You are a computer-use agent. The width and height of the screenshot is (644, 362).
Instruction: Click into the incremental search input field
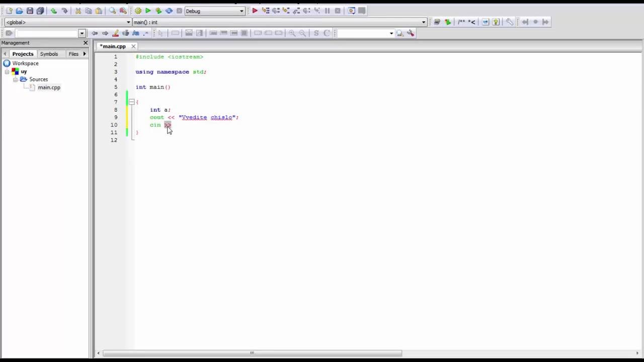point(47,33)
